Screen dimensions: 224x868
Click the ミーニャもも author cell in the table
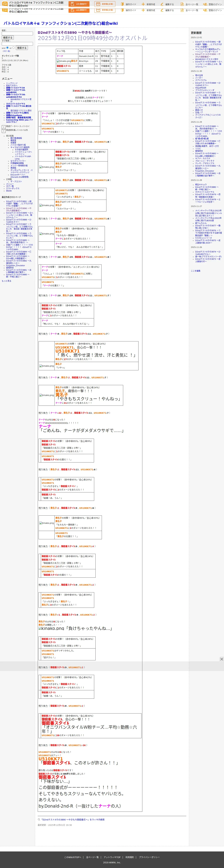click(x=86, y=71)
